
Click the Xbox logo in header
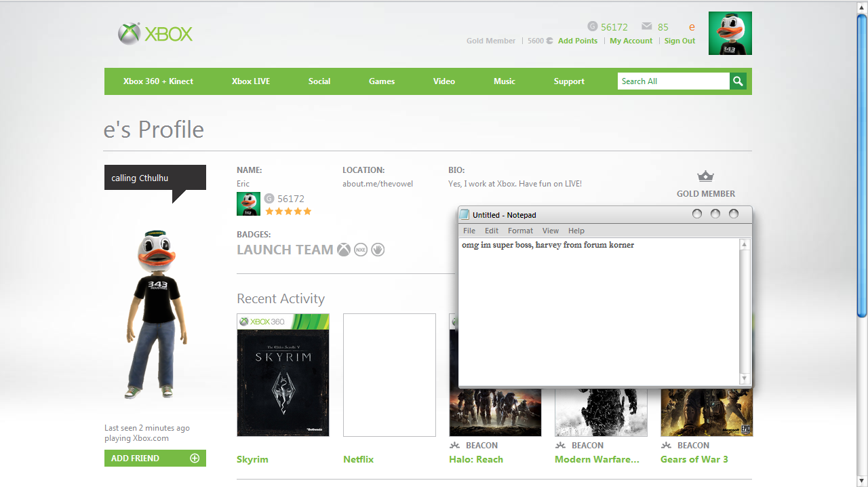(x=155, y=34)
